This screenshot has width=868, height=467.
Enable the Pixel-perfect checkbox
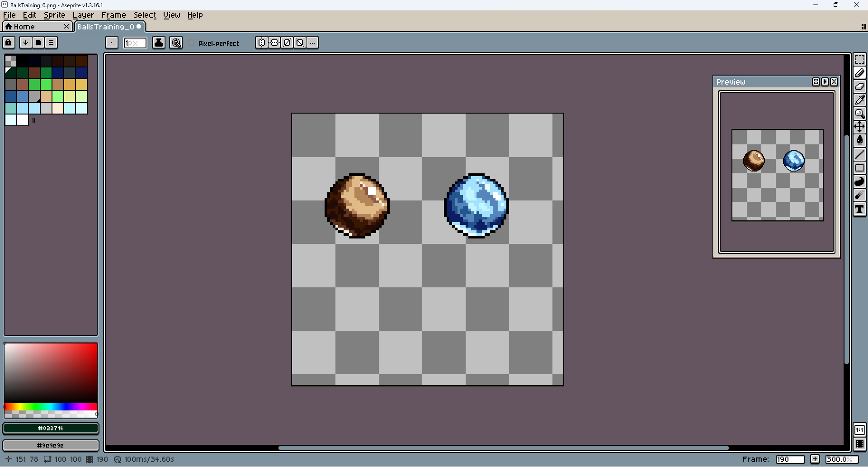pyautogui.click(x=192, y=43)
